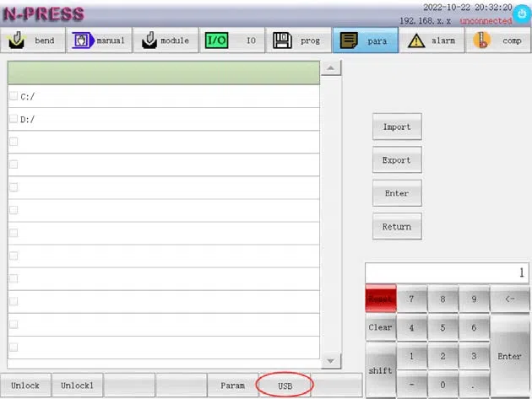Tick the C:/ drive checkbox

14,96
